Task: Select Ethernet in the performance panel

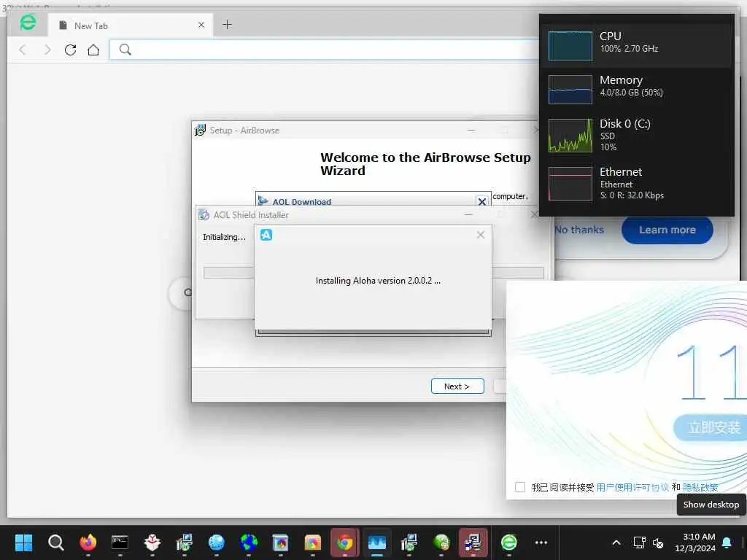Action: pos(637,183)
